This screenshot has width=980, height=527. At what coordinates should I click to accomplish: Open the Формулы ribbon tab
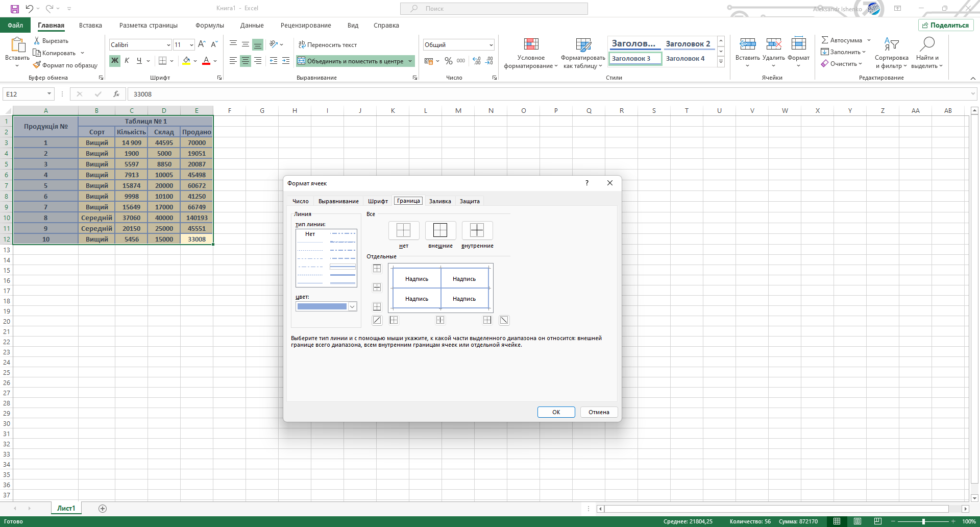tap(209, 26)
